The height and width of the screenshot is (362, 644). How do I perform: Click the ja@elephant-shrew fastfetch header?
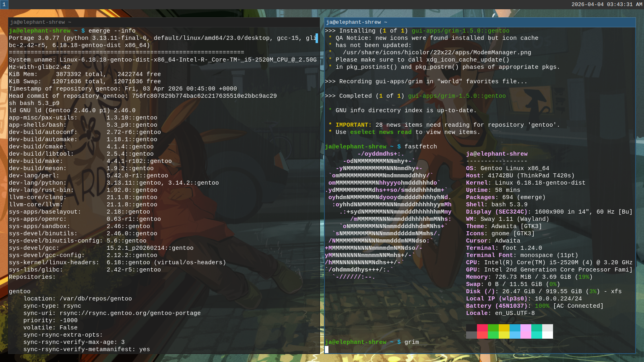point(497,154)
